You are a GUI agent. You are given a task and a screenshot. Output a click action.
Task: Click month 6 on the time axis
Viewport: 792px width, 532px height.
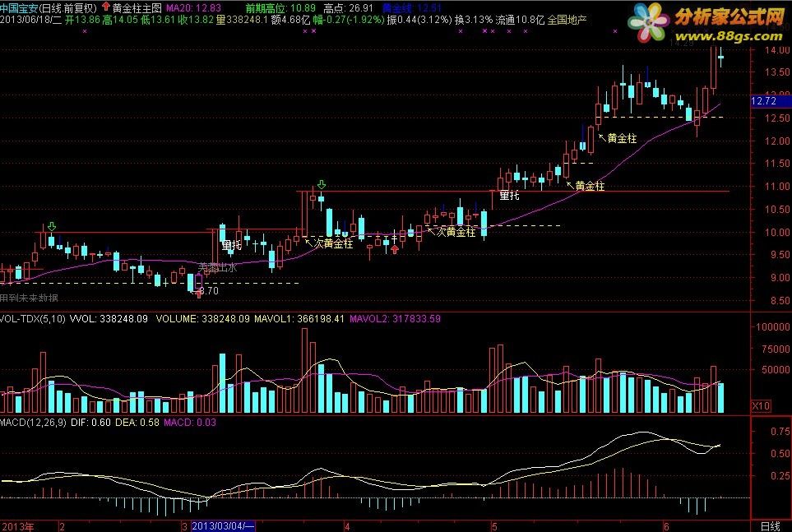pyautogui.click(x=666, y=526)
